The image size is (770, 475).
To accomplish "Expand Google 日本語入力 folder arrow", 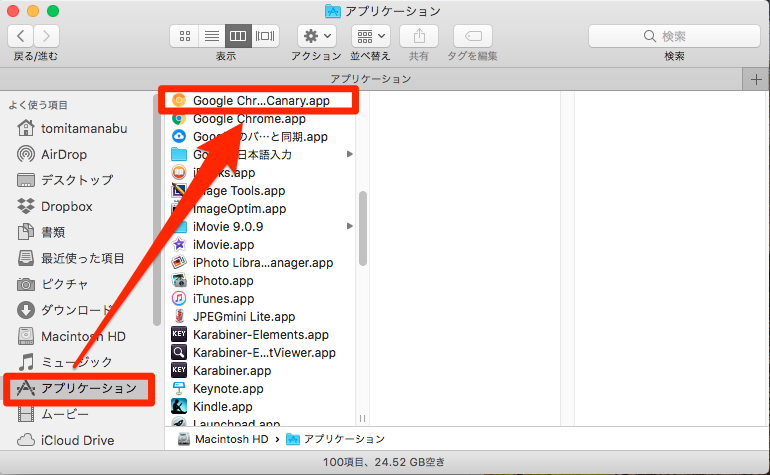I will pos(350,154).
